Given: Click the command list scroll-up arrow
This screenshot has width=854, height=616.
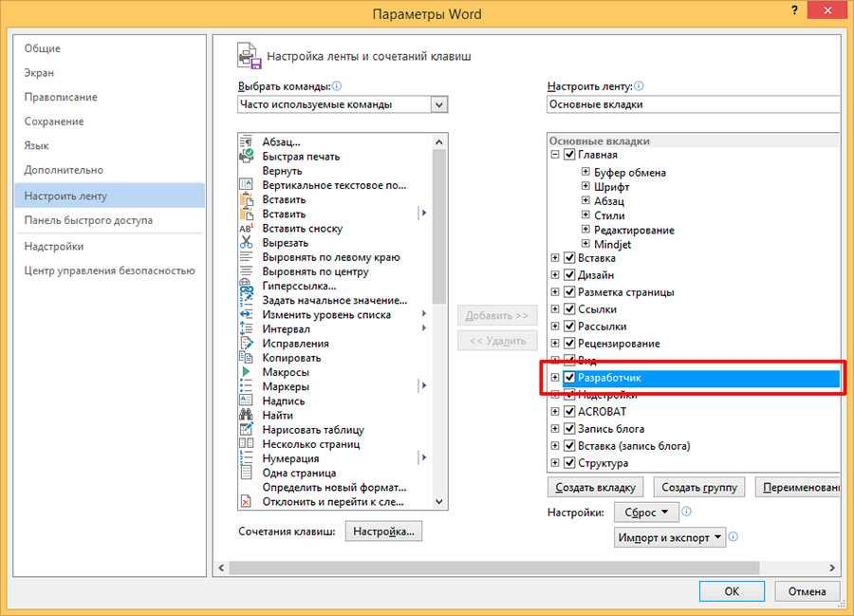Looking at the screenshot, I should coord(439,141).
